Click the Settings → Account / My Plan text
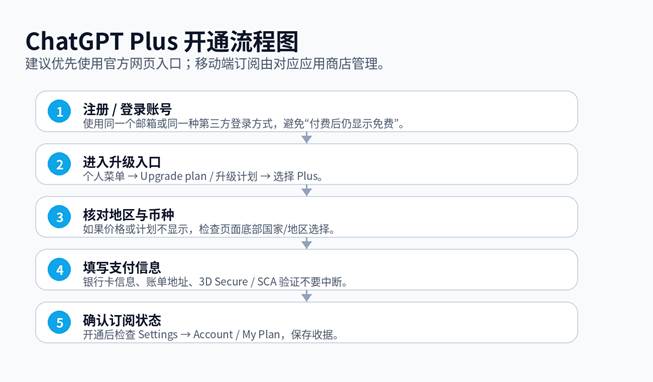This screenshot has width=653, height=382. click(211, 335)
